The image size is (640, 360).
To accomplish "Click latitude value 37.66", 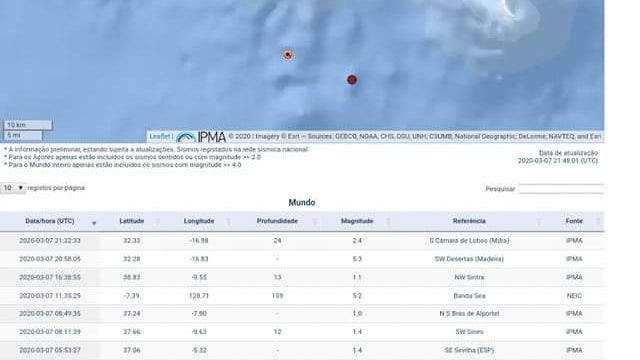I will (131, 332).
